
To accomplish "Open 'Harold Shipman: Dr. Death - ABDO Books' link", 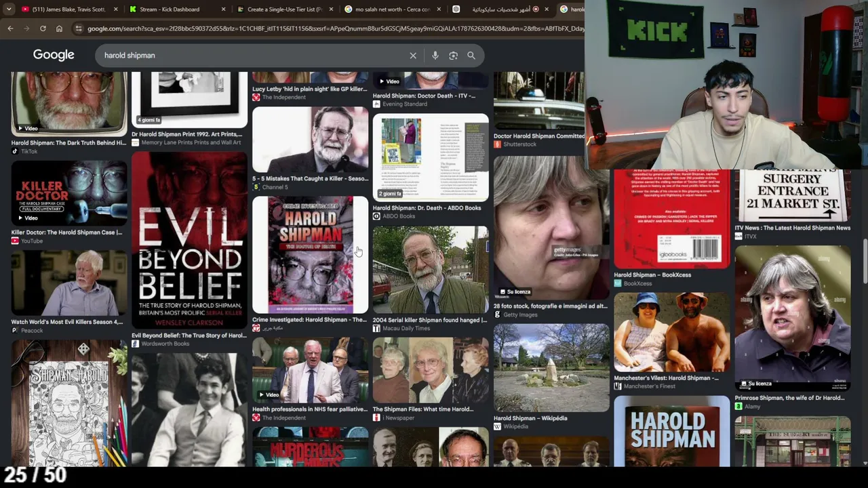I will pos(427,208).
